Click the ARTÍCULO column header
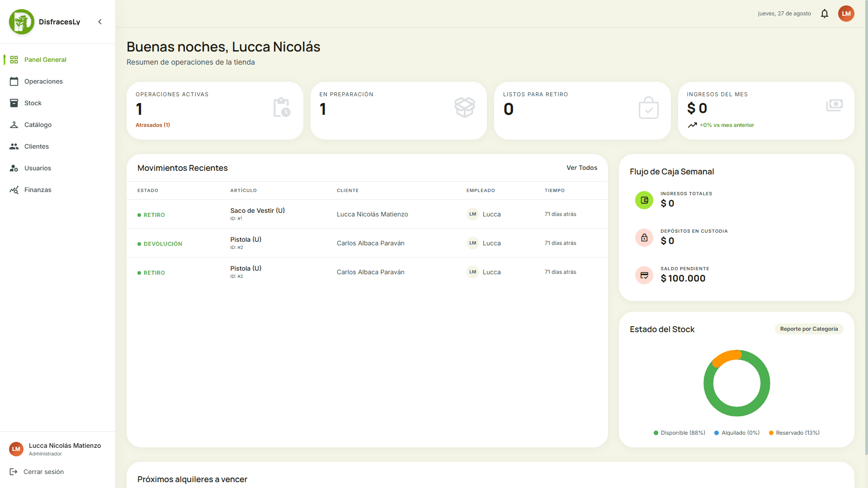 (244, 191)
